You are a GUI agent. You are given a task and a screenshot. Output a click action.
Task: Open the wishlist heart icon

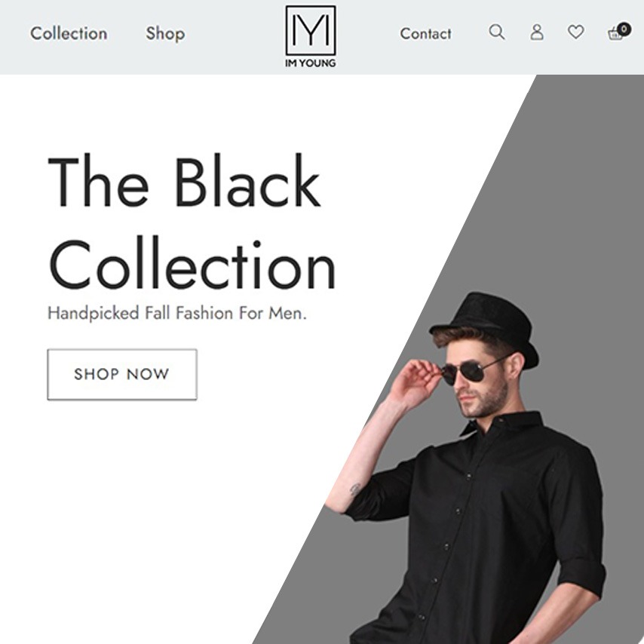tap(576, 32)
